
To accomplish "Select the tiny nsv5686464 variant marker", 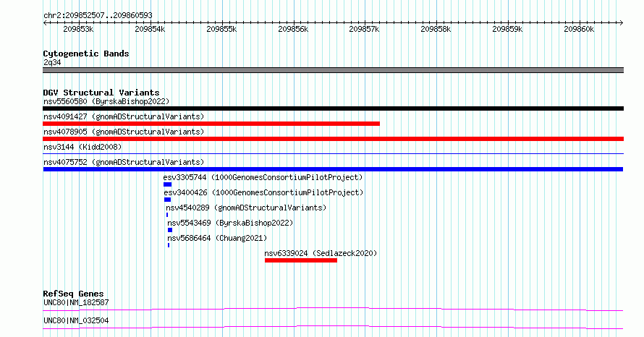I will point(169,245).
